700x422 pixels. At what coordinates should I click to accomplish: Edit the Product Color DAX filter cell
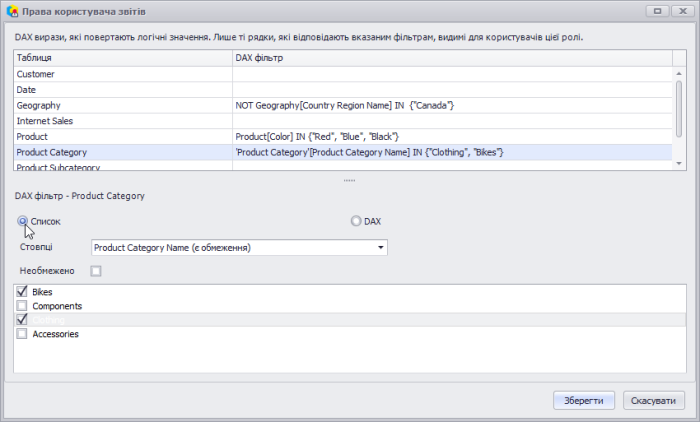450,136
